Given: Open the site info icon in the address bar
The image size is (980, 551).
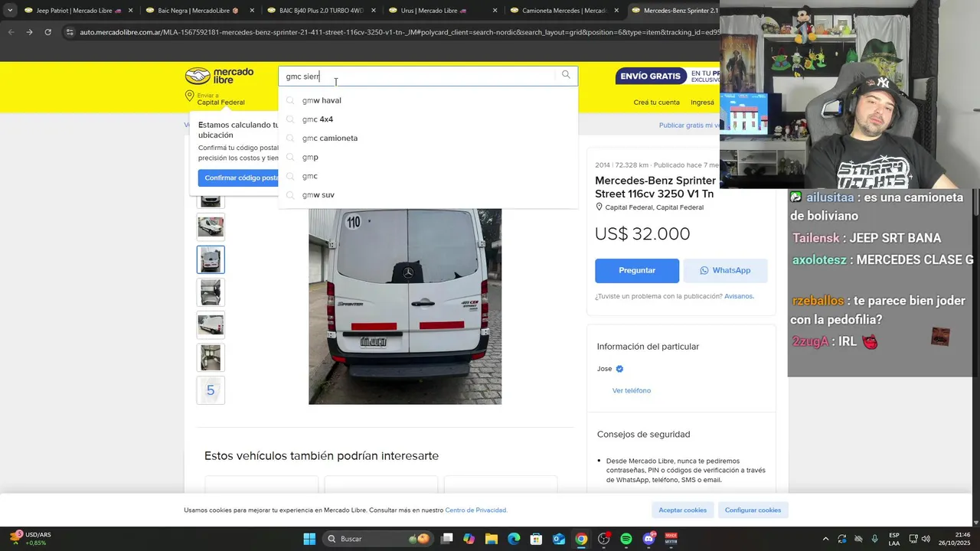Looking at the screenshot, I should pos(70,32).
